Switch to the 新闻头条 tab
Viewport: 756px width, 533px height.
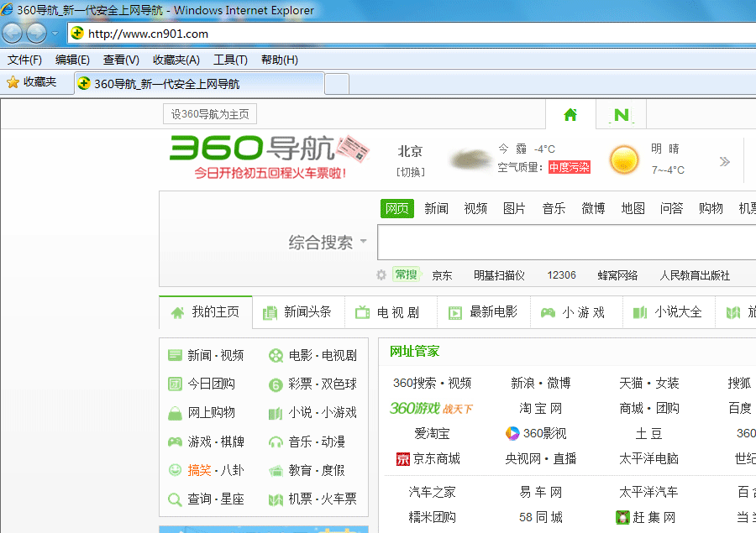tap(298, 312)
